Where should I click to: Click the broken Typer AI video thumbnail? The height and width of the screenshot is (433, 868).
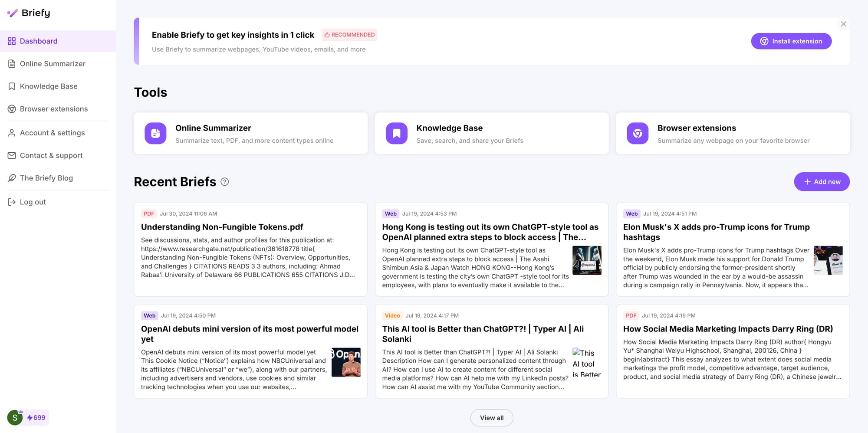click(x=587, y=362)
